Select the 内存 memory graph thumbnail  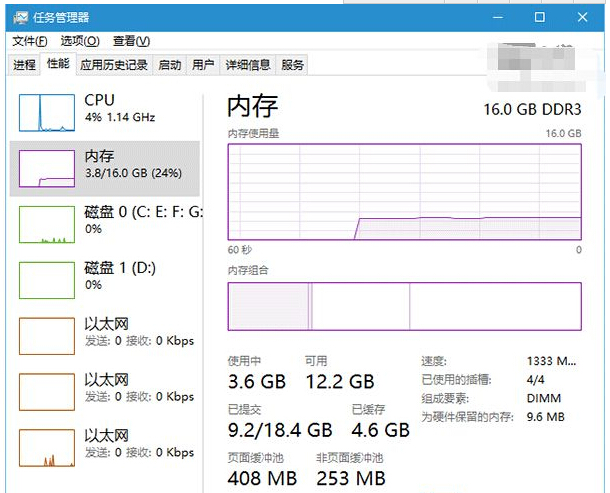pyautogui.click(x=47, y=168)
